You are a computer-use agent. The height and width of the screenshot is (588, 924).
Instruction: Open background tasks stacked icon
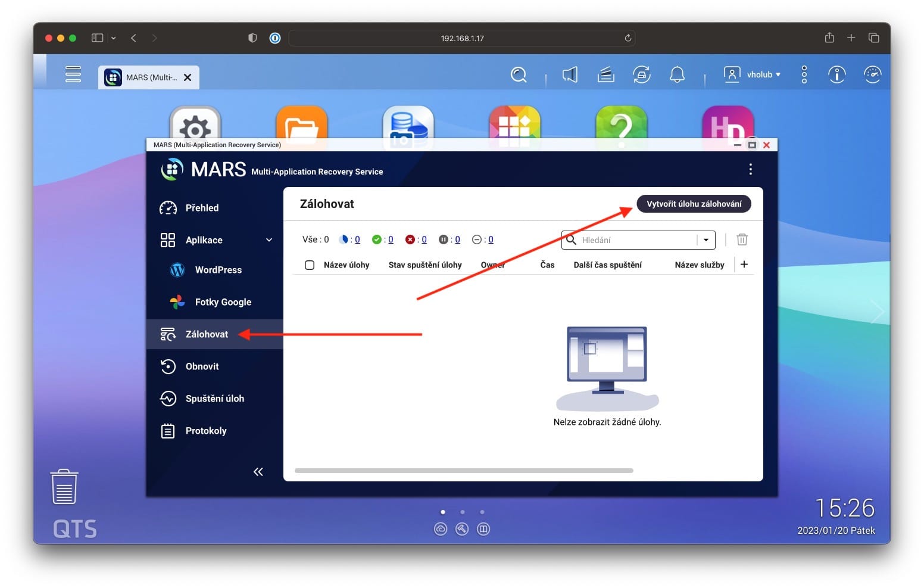click(x=605, y=74)
